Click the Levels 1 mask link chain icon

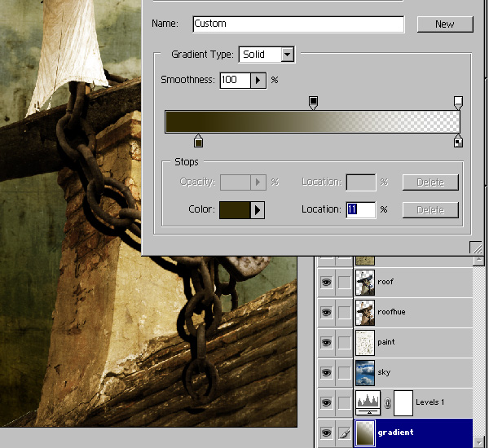point(387,403)
